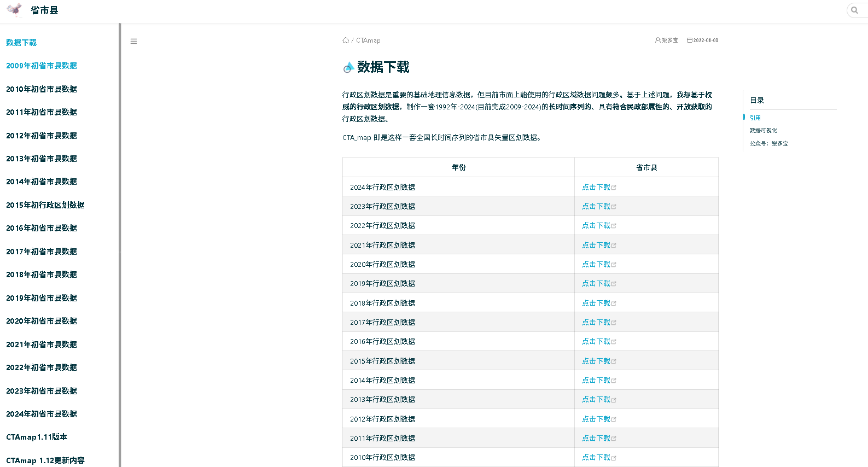Jump to 引用 in table of contents
This screenshot has height=467, width=868.
click(x=755, y=118)
